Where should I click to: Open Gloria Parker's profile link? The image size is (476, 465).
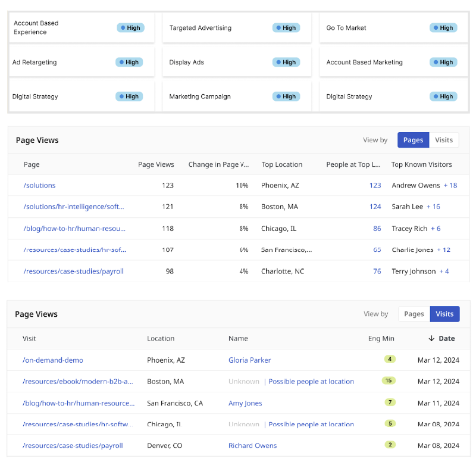(x=250, y=360)
